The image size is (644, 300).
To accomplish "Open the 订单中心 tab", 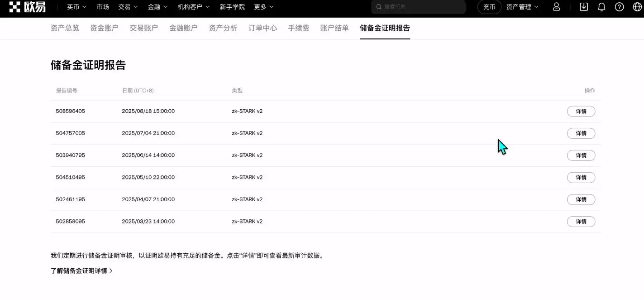I will pos(262,28).
